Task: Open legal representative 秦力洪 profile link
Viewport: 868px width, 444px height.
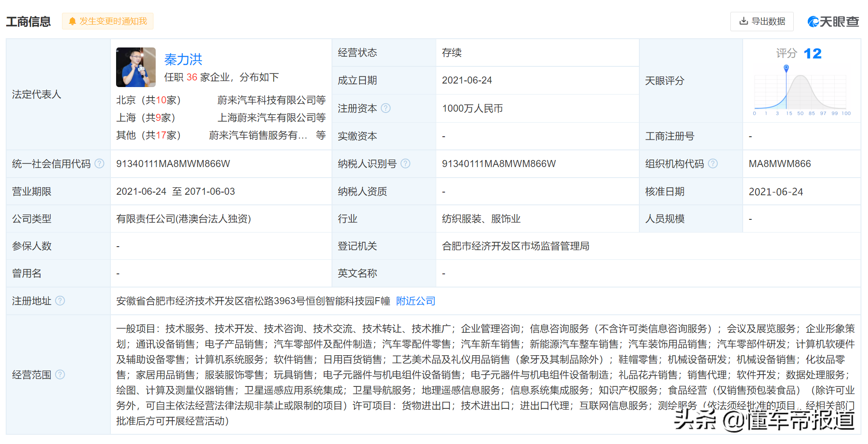Action: point(183,59)
